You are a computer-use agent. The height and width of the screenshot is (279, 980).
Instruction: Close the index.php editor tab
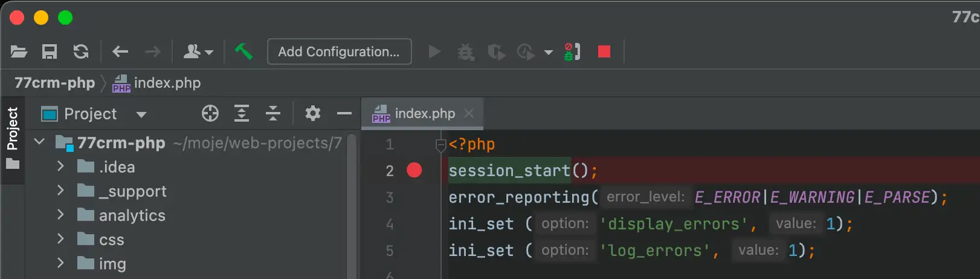pos(469,113)
